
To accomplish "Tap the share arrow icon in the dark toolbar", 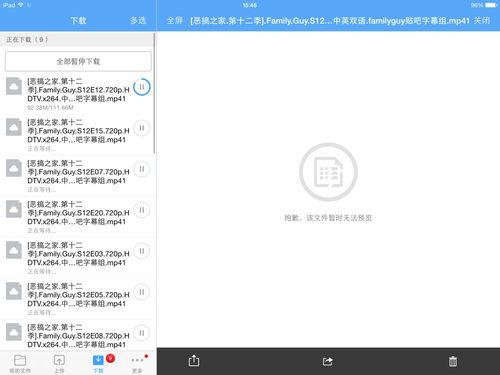I will click(x=328, y=361).
